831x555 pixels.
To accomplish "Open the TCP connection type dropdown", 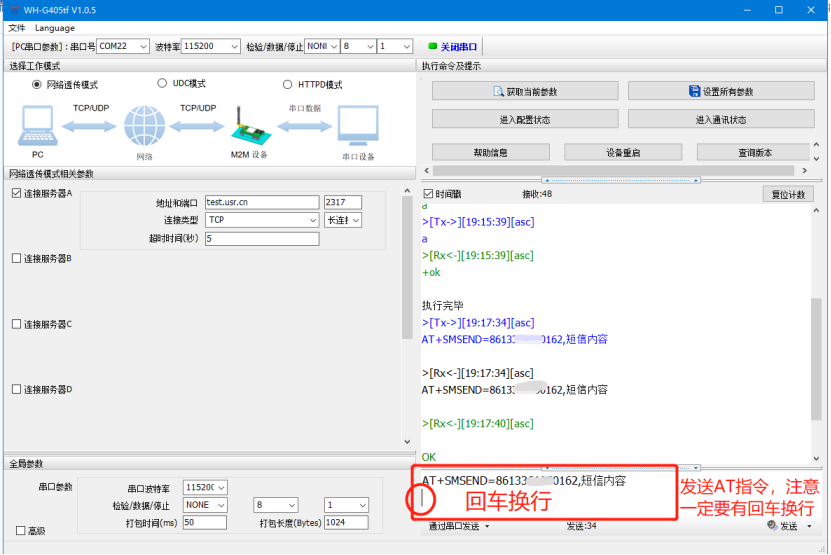I will click(x=261, y=220).
